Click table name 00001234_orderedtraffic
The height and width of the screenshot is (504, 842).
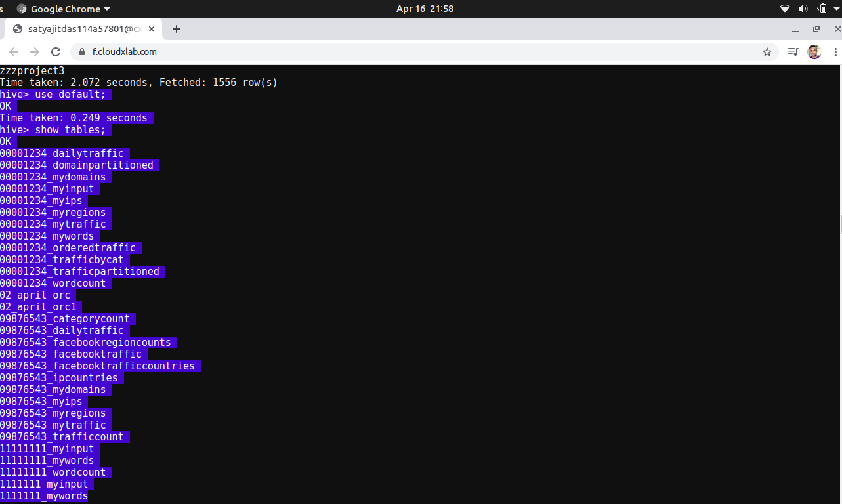point(68,248)
